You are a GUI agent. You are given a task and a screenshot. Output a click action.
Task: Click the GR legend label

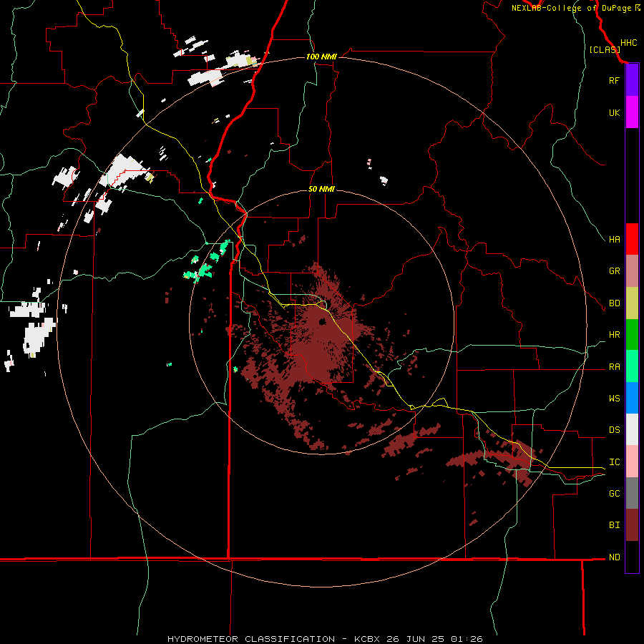pyautogui.click(x=614, y=271)
